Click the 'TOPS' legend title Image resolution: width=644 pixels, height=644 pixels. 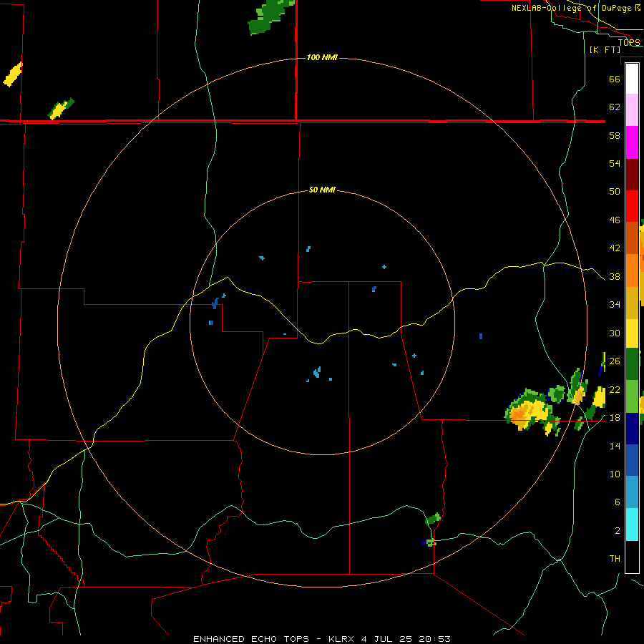pos(629,43)
